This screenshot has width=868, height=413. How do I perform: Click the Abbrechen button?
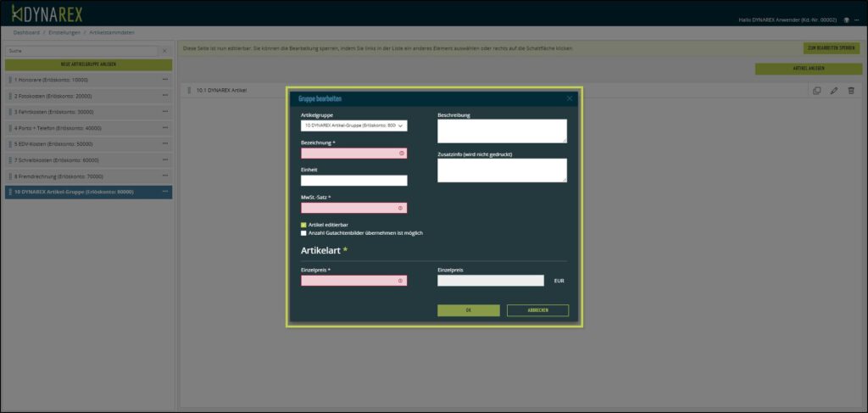coord(537,310)
